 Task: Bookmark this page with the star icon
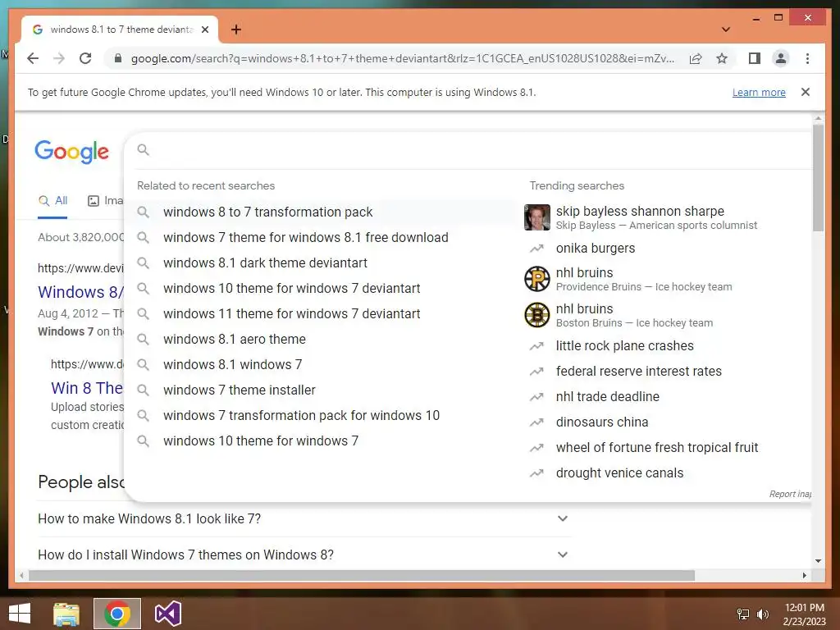point(722,58)
